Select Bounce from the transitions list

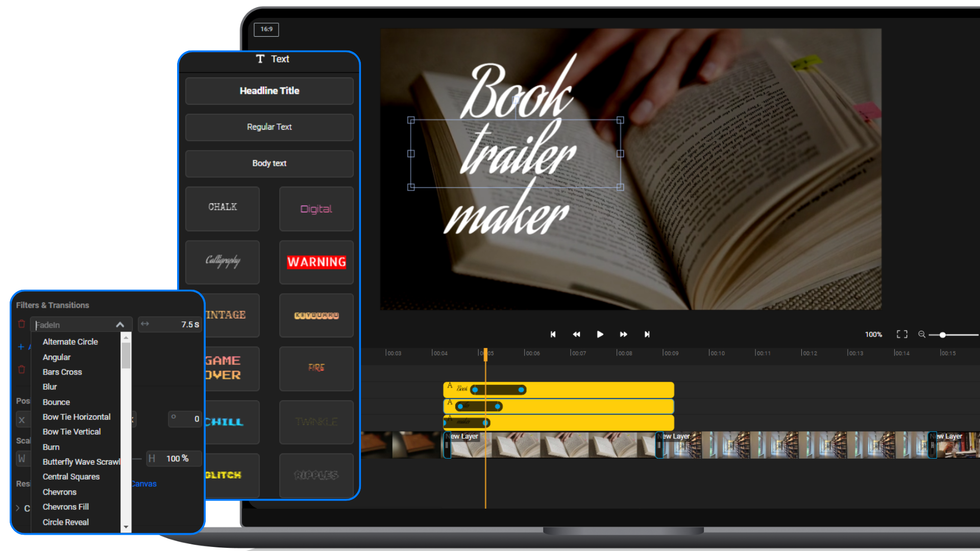56,402
